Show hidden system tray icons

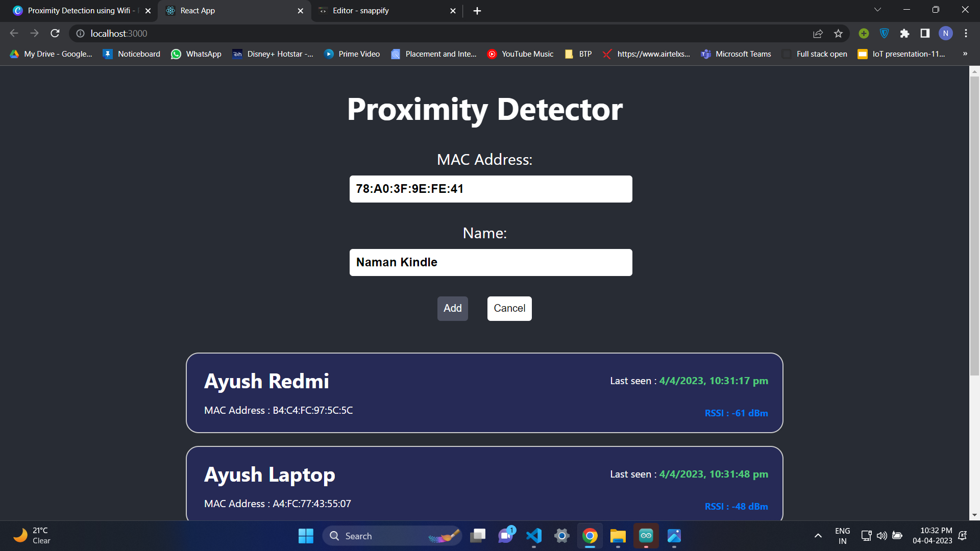tap(818, 536)
